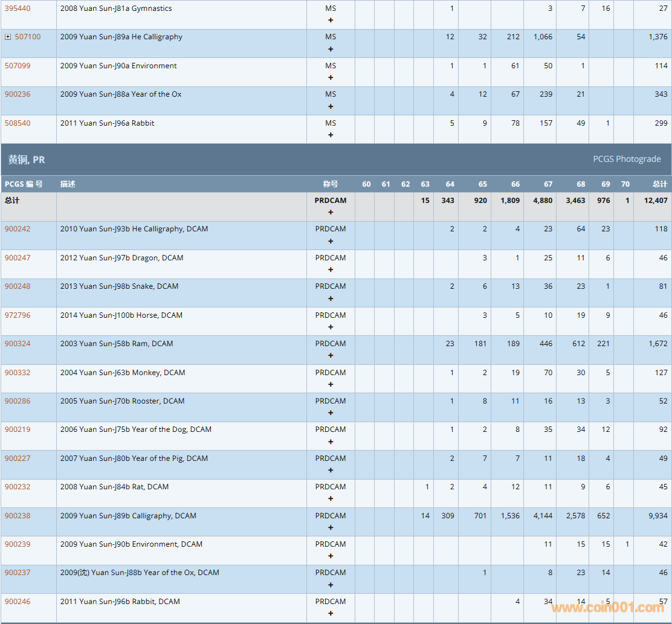
Task: Click the 总计 column header at right
Action: point(660,184)
